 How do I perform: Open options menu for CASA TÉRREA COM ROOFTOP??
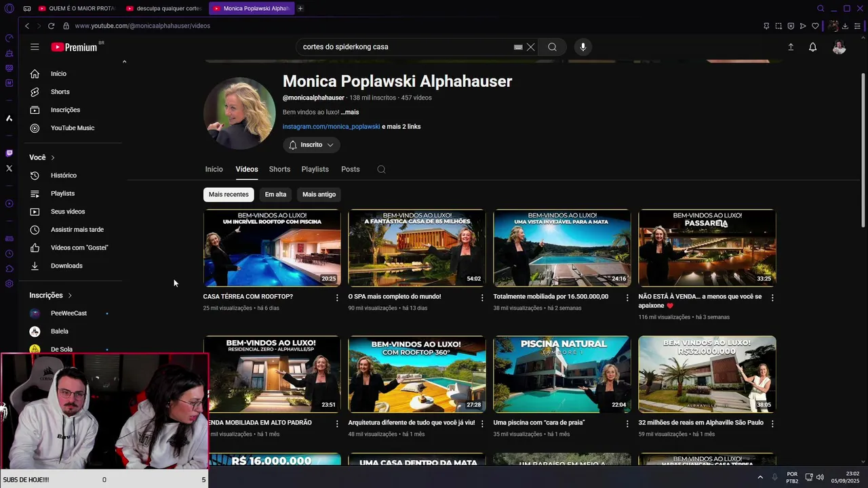337,298
